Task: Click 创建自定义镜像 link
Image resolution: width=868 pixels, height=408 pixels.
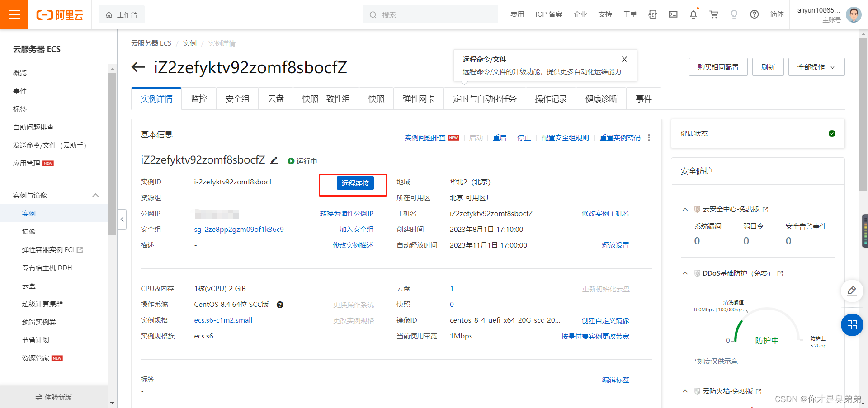Action: point(605,321)
